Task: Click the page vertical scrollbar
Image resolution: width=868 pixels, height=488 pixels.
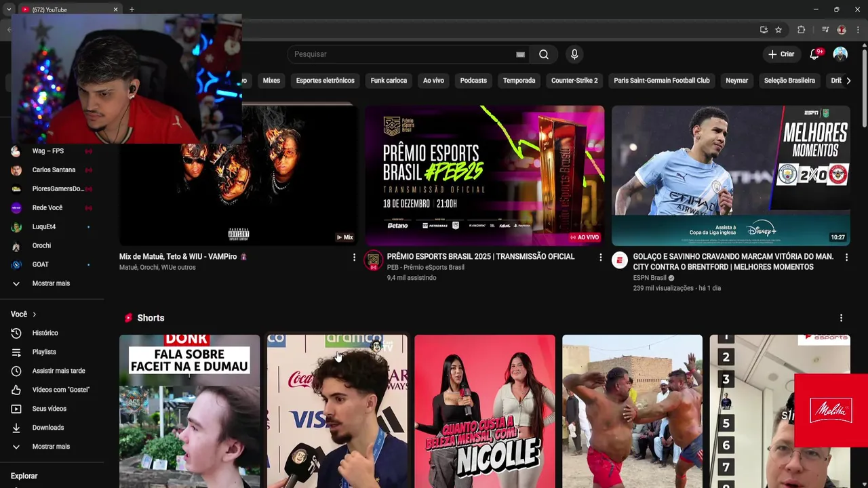Action: [x=864, y=88]
